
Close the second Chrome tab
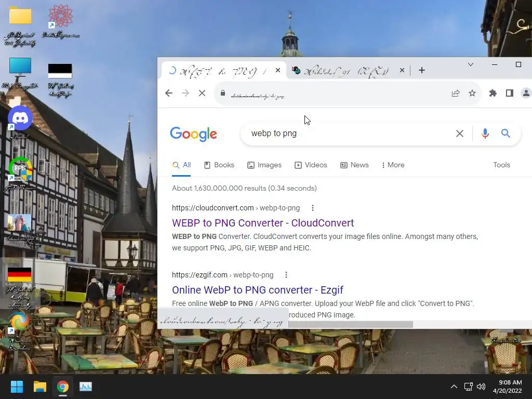pyautogui.click(x=402, y=70)
